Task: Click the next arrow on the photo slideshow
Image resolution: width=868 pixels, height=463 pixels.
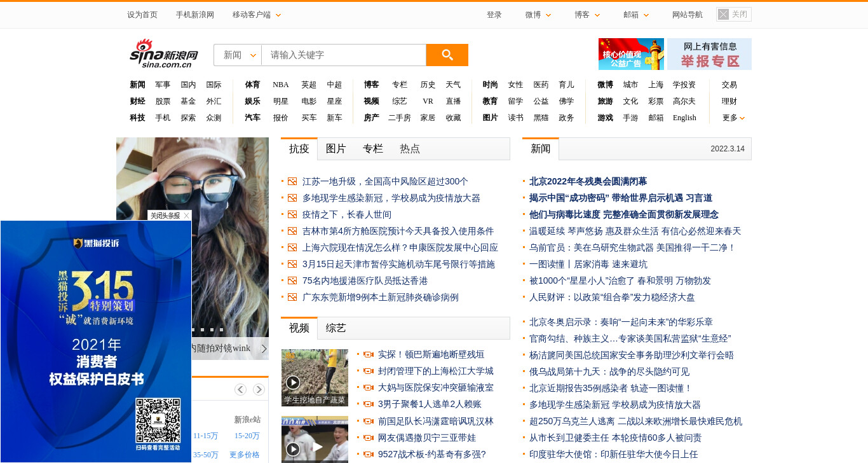Action: (264, 349)
